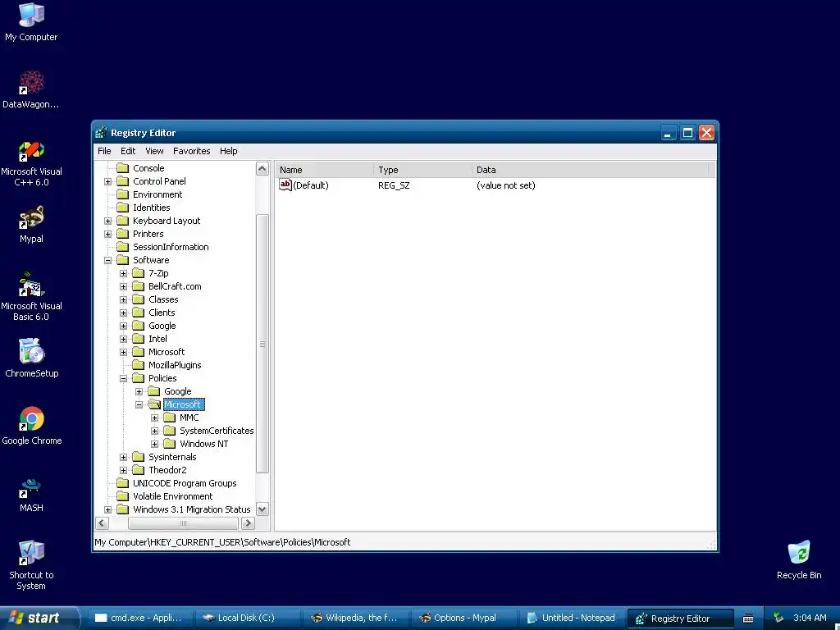Expand the SystemCertificates key
Image resolution: width=840 pixels, height=630 pixels.
click(x=155, y=431)
